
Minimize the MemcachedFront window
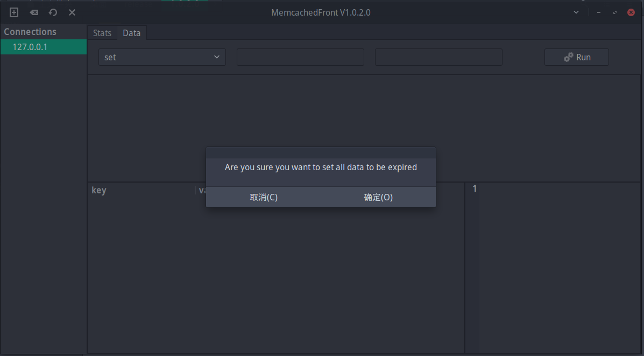pyautogui.click(x=599, y=12)
